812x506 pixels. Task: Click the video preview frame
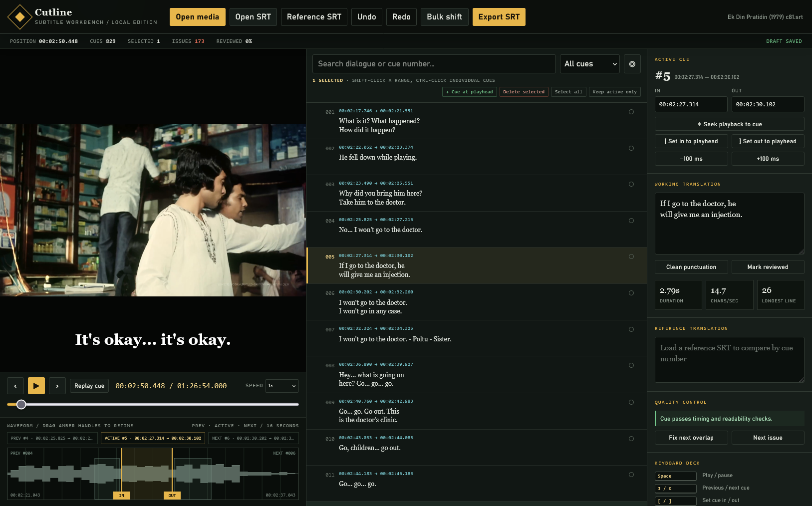click(x=153, y=210)
